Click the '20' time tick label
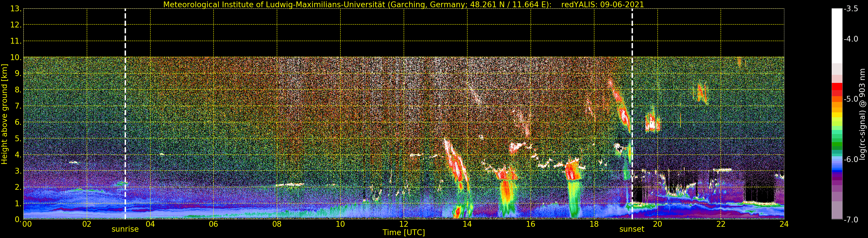This screenshot has height=238, width=868. click(x=657, y=224)
